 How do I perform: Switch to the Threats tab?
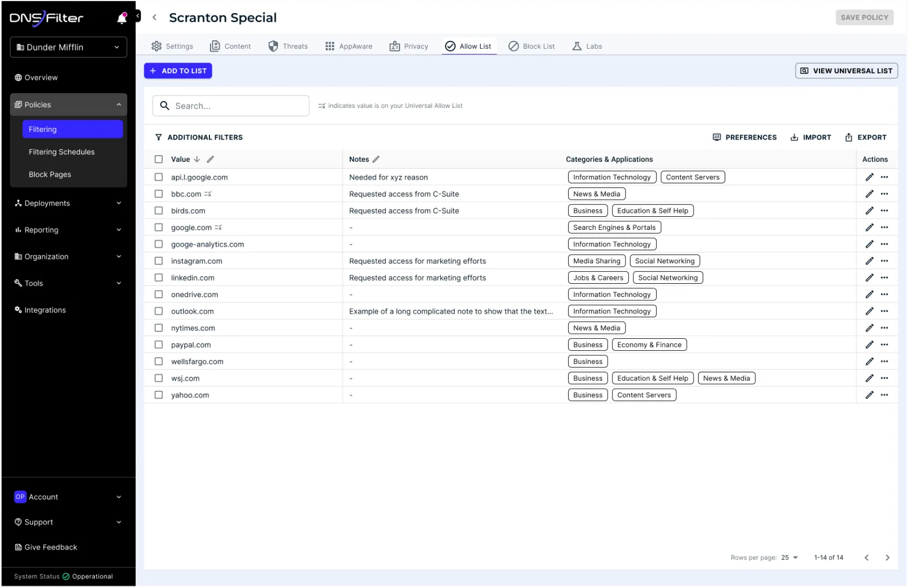tap(288, 46)
